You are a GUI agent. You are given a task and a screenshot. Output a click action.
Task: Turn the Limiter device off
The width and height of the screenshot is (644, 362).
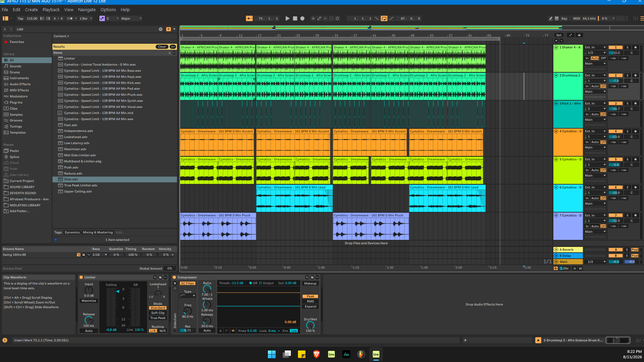[x=81, y=277]
